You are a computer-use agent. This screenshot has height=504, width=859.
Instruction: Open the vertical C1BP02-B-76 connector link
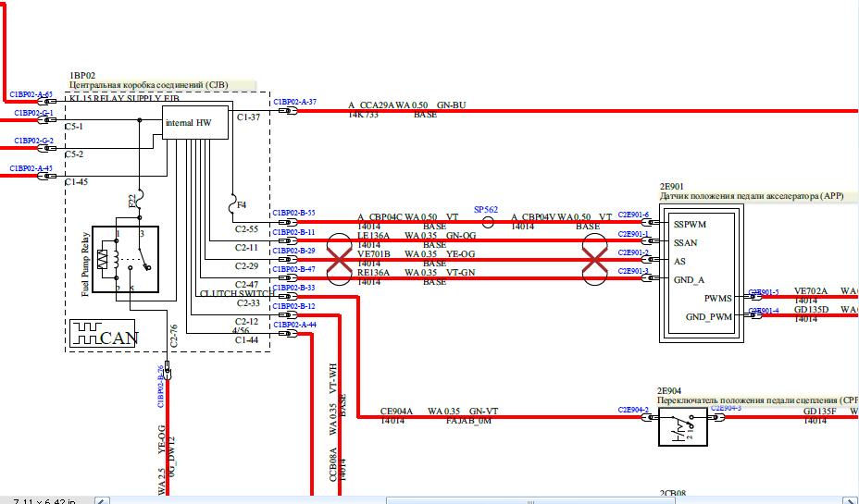click(x=161, y=387)
